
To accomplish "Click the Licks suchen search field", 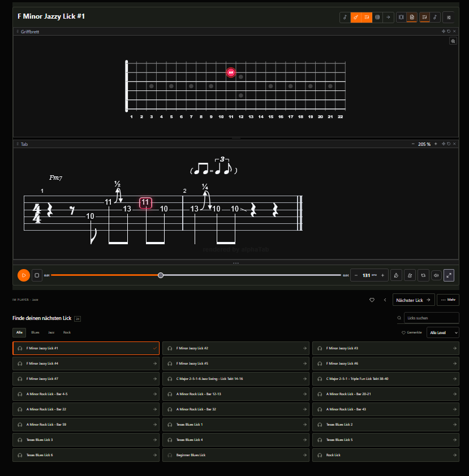I will 431,318.
